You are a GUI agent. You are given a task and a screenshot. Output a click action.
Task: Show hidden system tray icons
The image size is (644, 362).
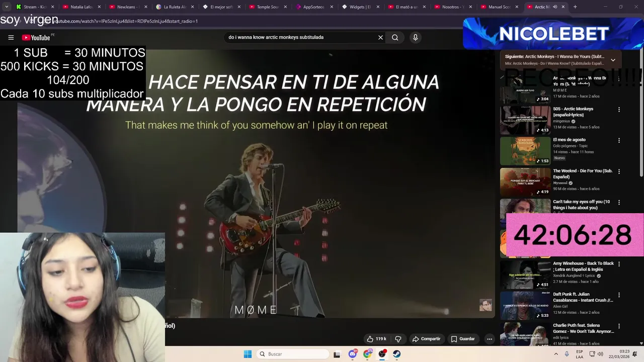[555, 354]
